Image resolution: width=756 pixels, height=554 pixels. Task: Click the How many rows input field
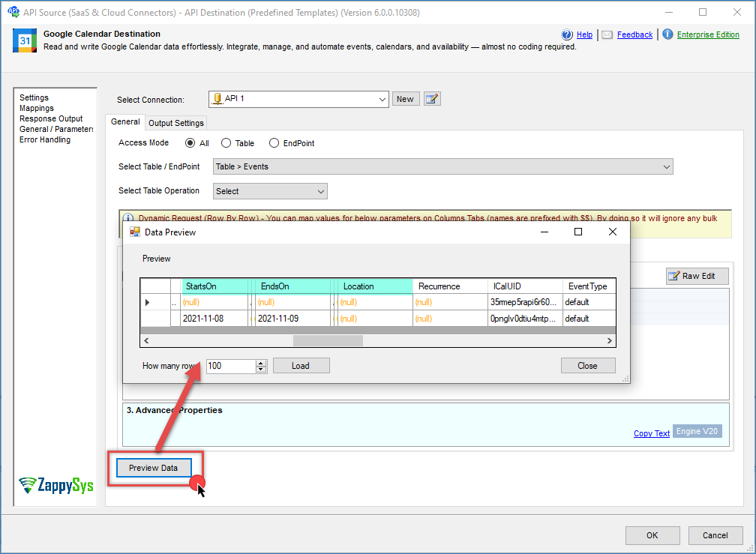click(x=231, y=366)
